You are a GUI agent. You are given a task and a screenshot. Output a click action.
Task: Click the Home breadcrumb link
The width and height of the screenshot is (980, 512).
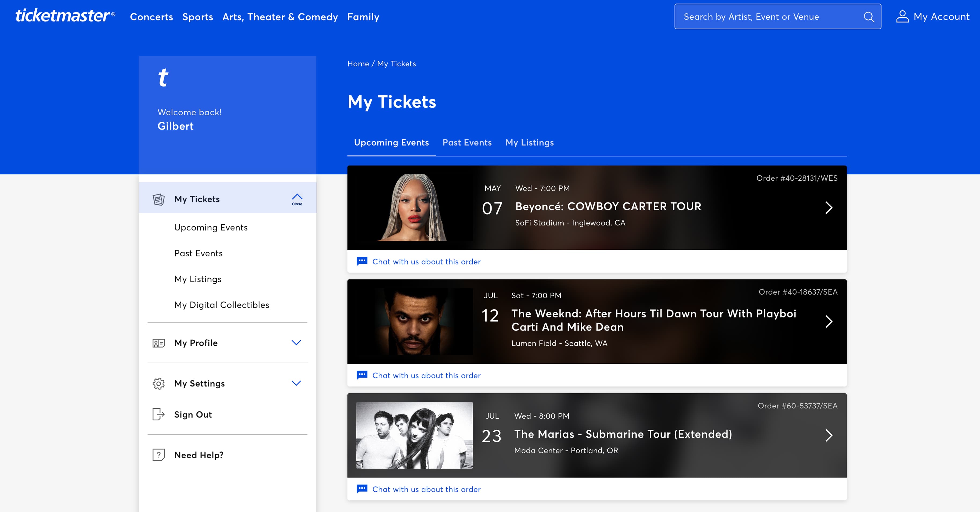358,64
